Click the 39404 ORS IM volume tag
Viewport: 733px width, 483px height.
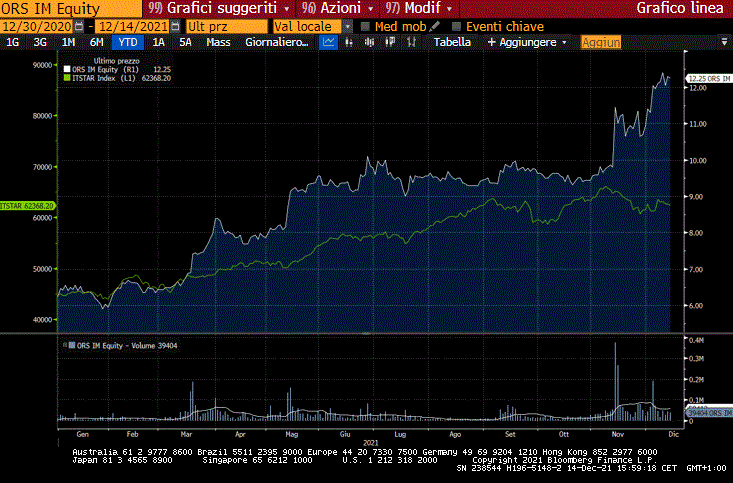(710, 413)
